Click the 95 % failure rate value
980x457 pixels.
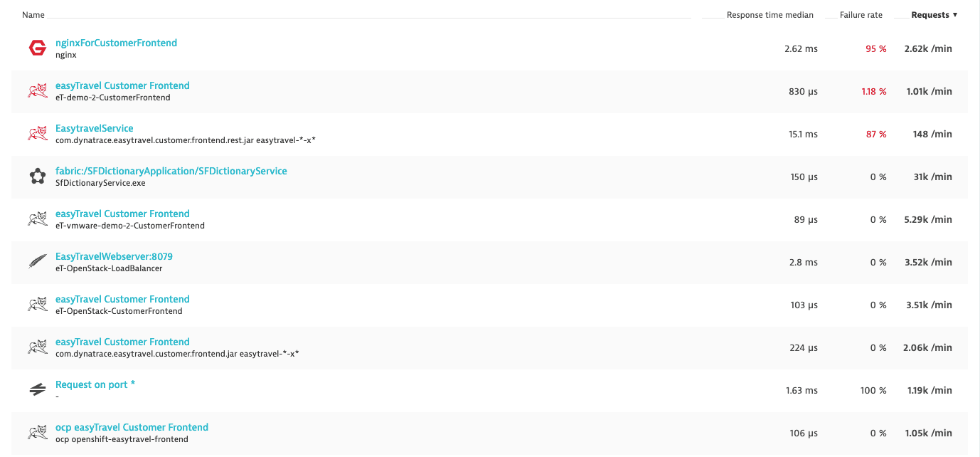pos(876,48)
